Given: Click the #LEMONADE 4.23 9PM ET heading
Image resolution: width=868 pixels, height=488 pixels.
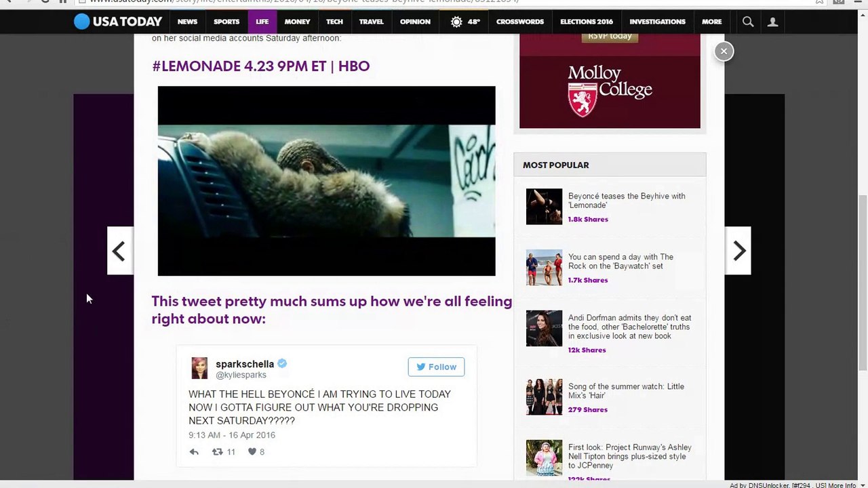Looking at the screenshot, I should coord(261,66).
